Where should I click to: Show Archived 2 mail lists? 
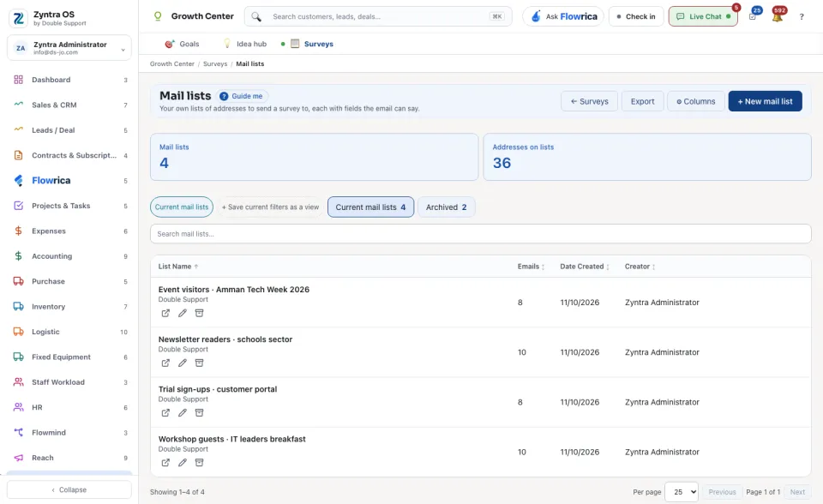(x=446, y=207)
